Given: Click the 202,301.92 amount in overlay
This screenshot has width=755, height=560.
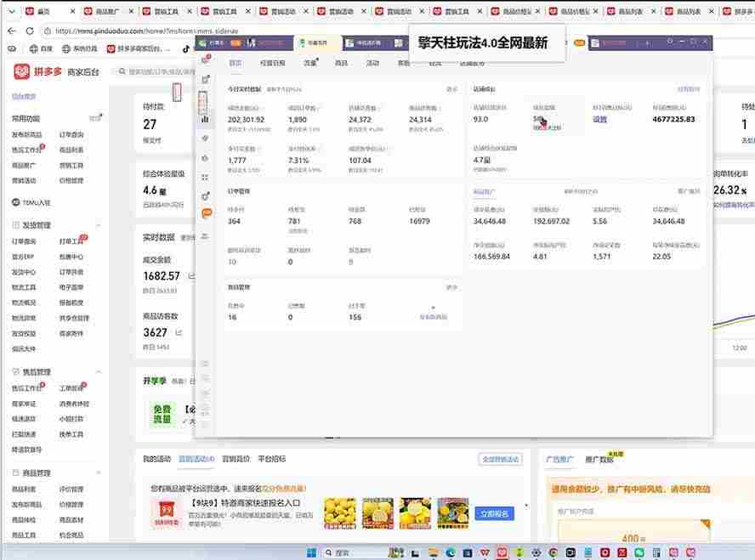Looking at the screenshot, I should click(x=246, y=119).
